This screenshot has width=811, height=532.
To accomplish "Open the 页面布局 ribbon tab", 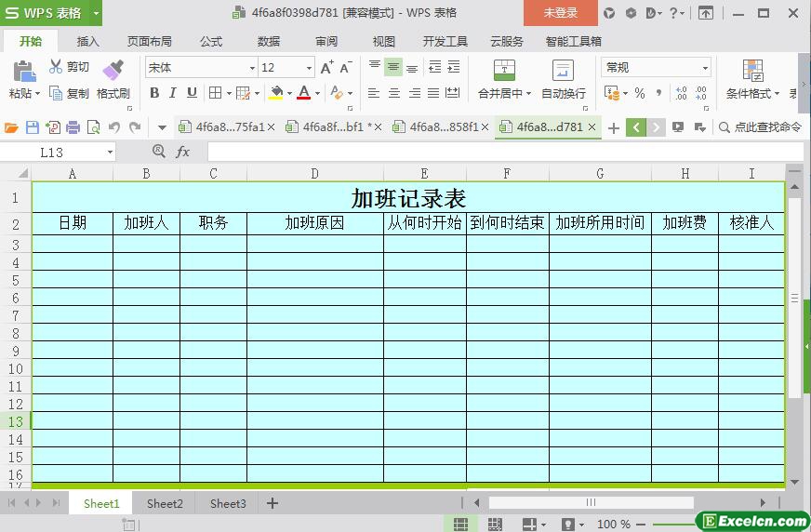I will tap(149, 41).
